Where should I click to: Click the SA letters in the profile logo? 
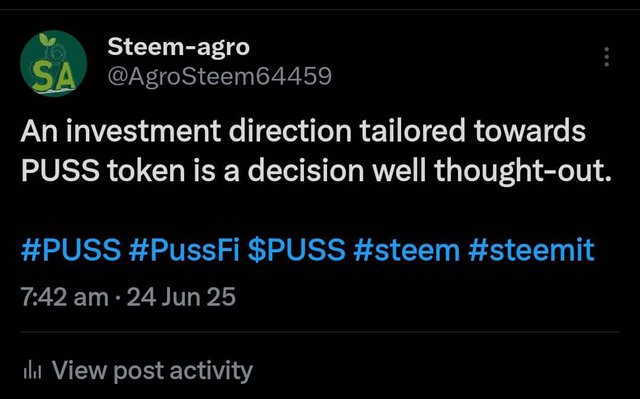point(53,78)
